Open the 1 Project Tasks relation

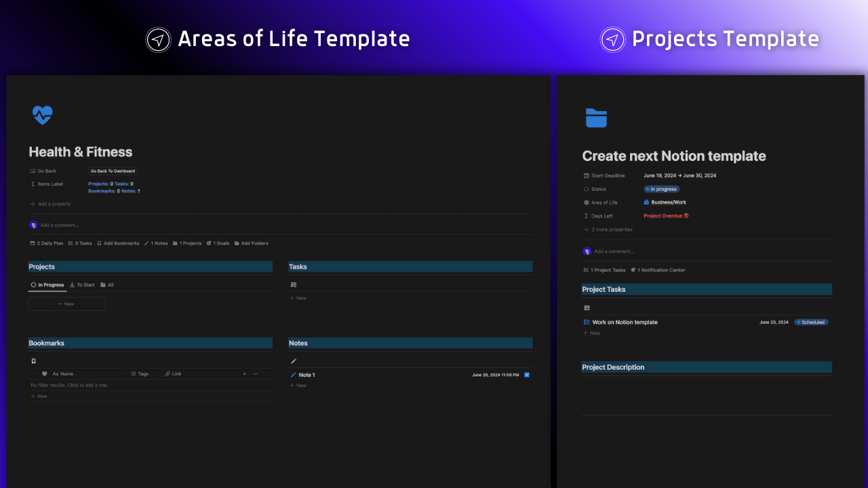[x=605, y=270]
